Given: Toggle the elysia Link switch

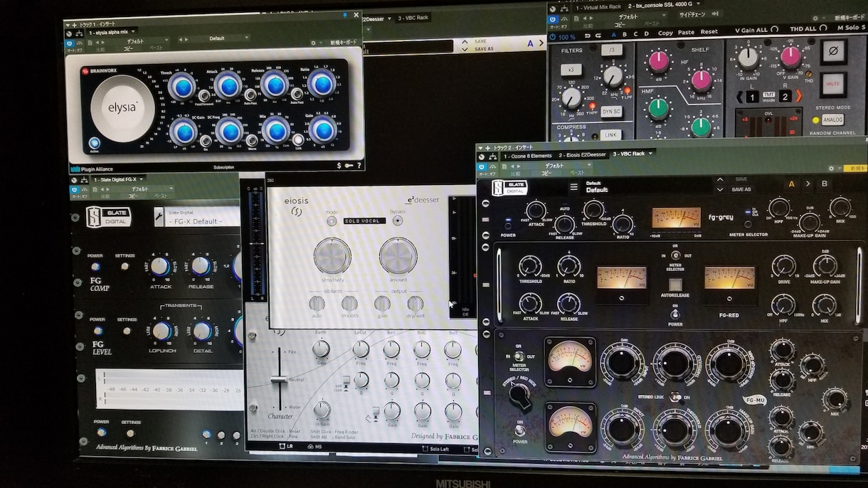Looking at the screenshot, I should coord(299,139).
